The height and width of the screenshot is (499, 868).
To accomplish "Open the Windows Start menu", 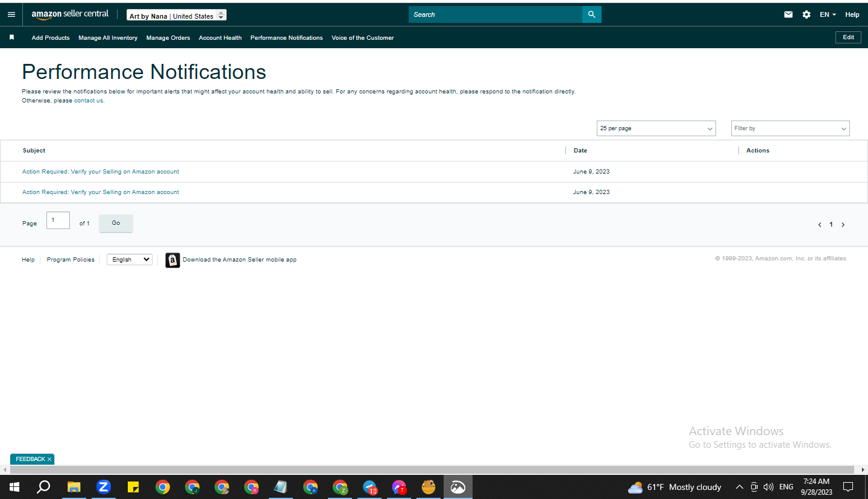I will coord(14,487).
